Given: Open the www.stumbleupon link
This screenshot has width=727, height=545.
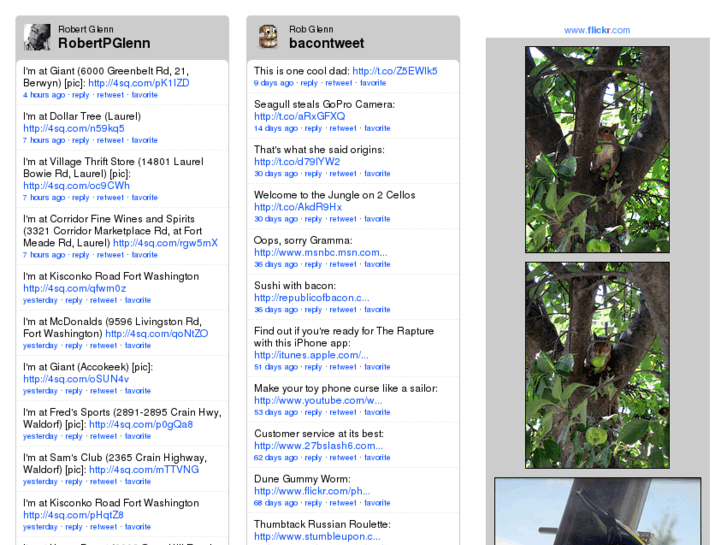Looking at the screenshot, I should click(317, 537).
